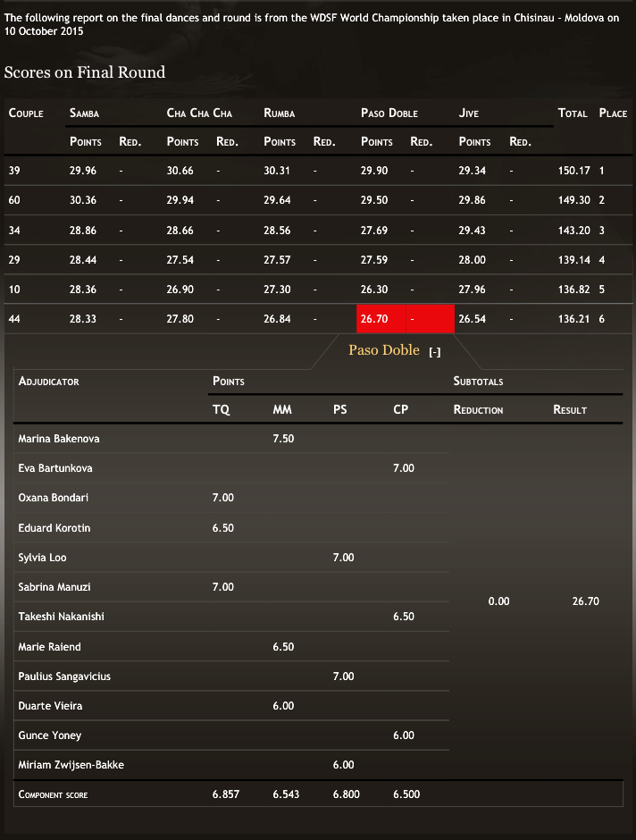Open couple 29's Cha Cha Cha score 27.54
Image resolution: width=636 pixels, height=840 pixels.
180,260
